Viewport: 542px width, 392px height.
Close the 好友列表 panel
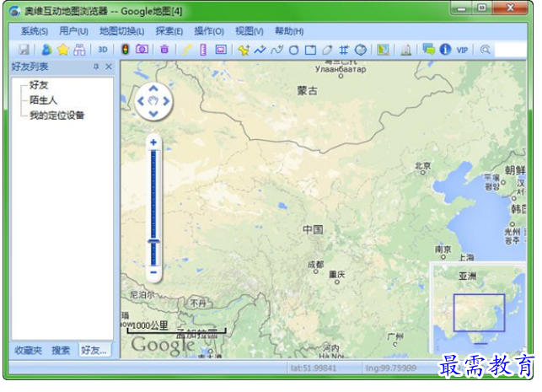tap(109, 67)
